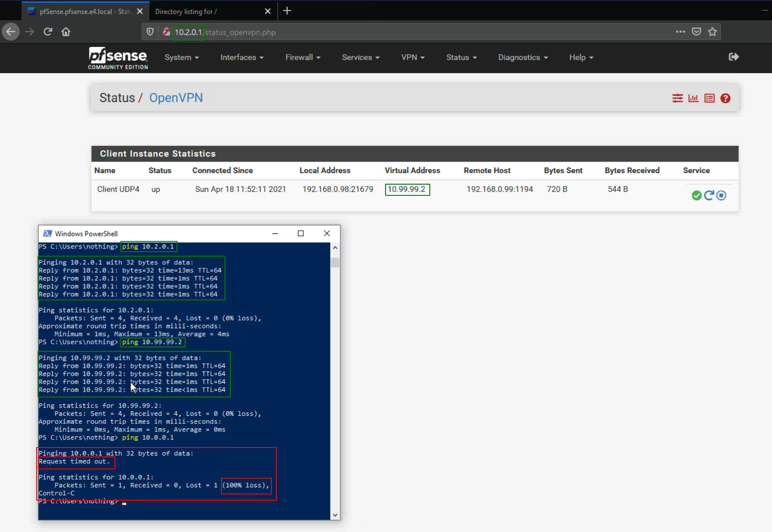Open the OpenVPN related log entries icon

[x=709, y=98]
